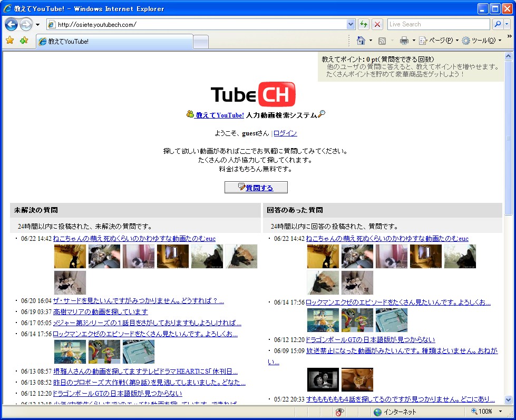516x420 pixels.
Task: Click into the Live Search box
Action: [439, 24]
